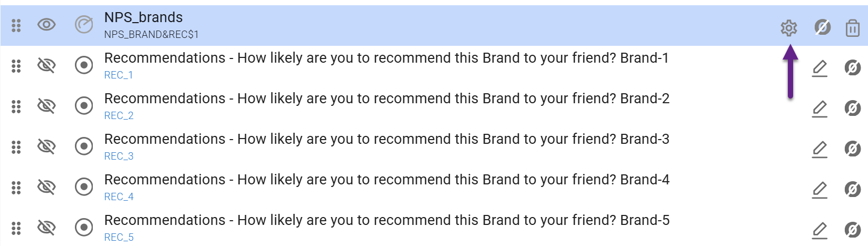The height and width of the screenshot is (246, 868).
Task: Open settings gear for NPS_brands
Action: [x=788, y=28]
